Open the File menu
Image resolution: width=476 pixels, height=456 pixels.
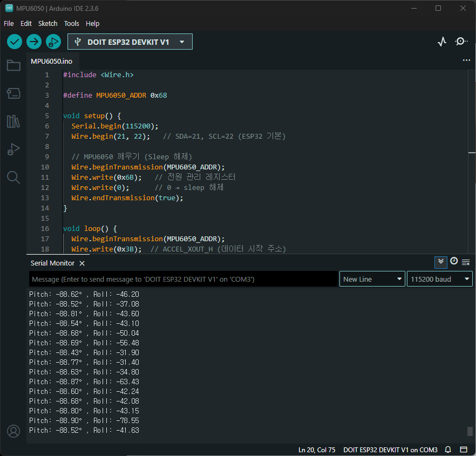point(9,23)
